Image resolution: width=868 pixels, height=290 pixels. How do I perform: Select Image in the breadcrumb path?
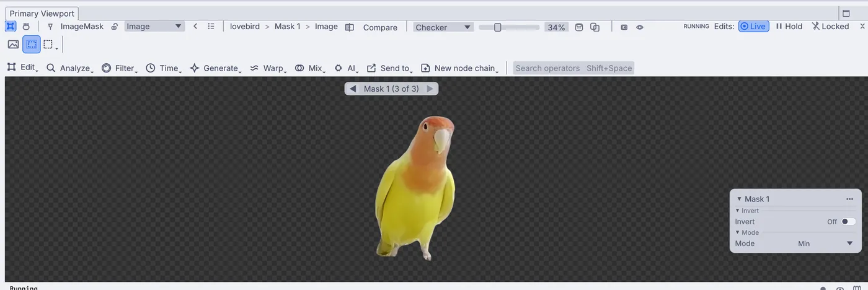[x=326, y=27]
